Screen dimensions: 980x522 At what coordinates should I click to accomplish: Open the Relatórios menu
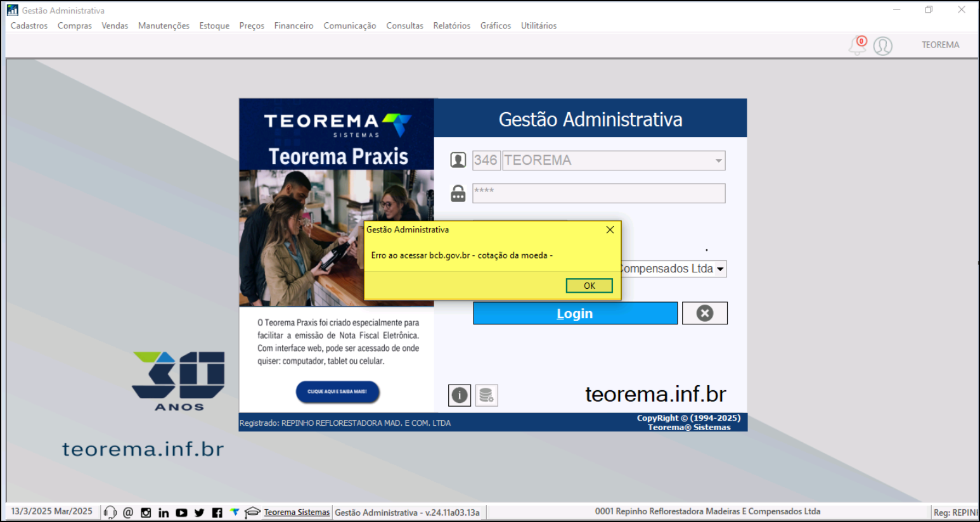click(x=452, y=26)
